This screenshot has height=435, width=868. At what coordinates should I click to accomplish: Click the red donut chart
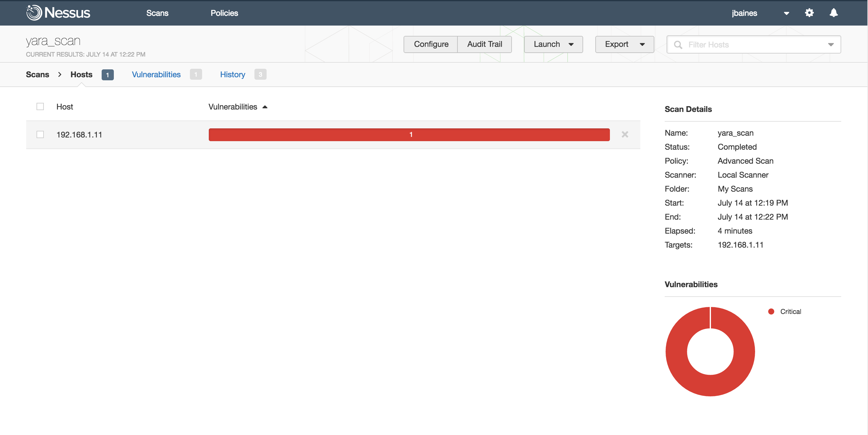tap(710, 352)
